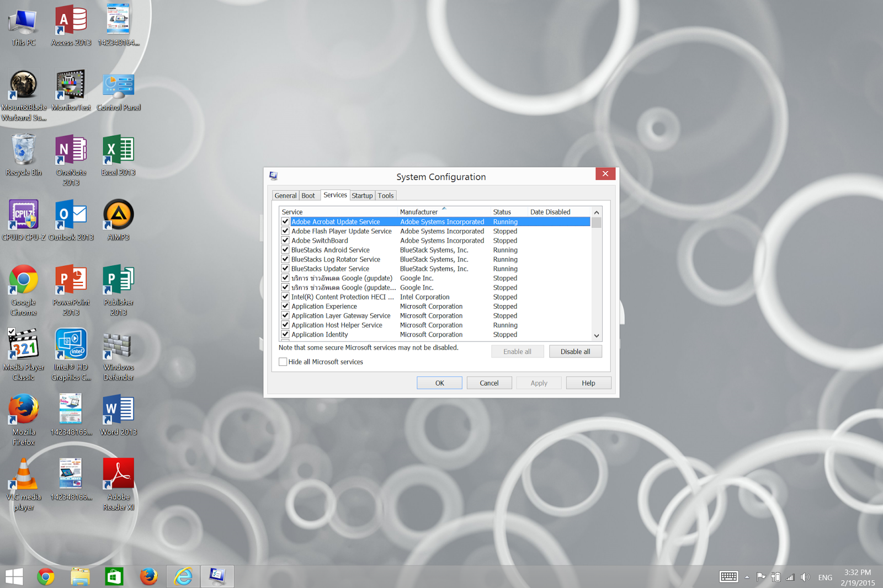Open the AIMP3 desktop shortcut
The height and width of the screenshot is (588, 883).
tap(119, 221)
